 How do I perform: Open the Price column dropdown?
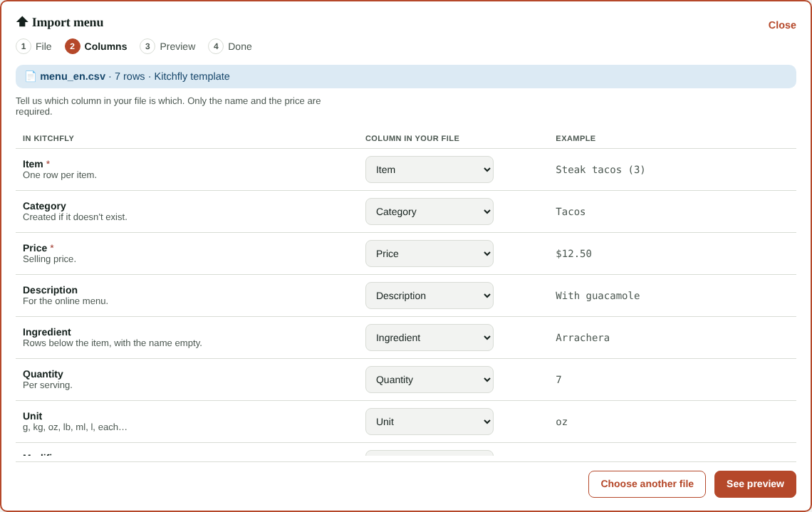[430, 254]
